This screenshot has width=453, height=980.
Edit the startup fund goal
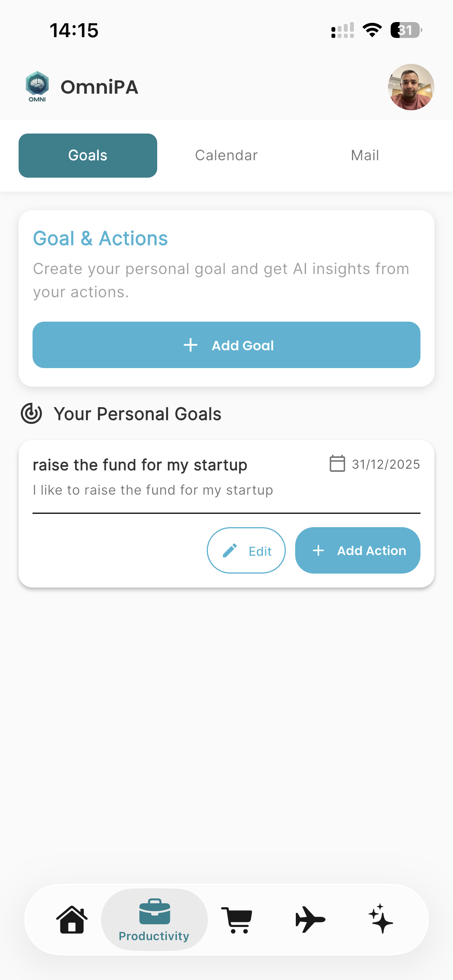(x=246, y=550)
